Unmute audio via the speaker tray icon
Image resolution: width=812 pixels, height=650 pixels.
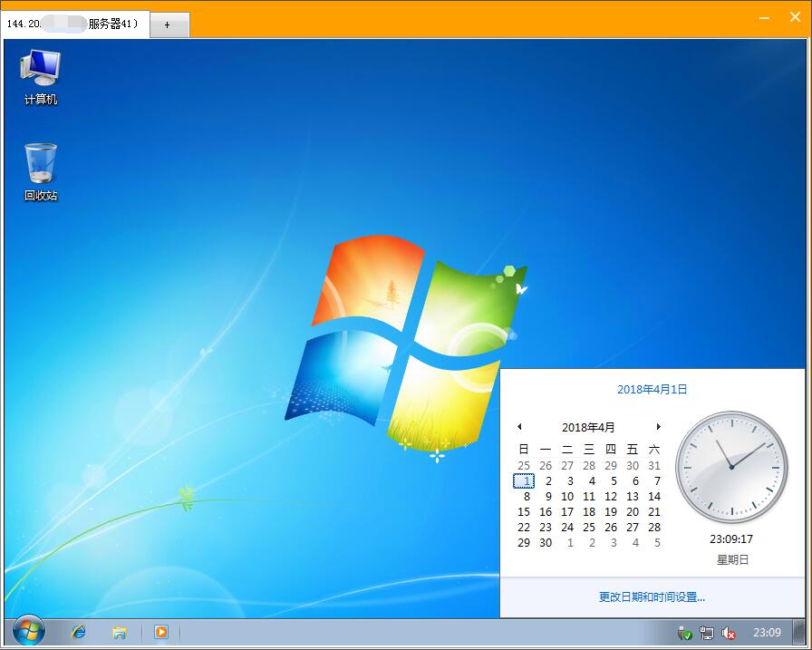(x=729, y=633)
